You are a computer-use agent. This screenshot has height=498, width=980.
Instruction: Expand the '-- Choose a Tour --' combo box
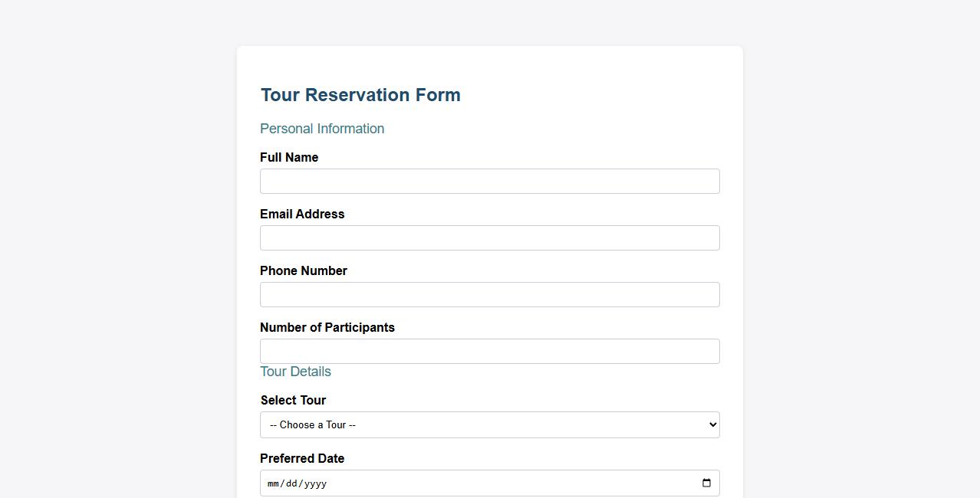[x=489, y=424]
